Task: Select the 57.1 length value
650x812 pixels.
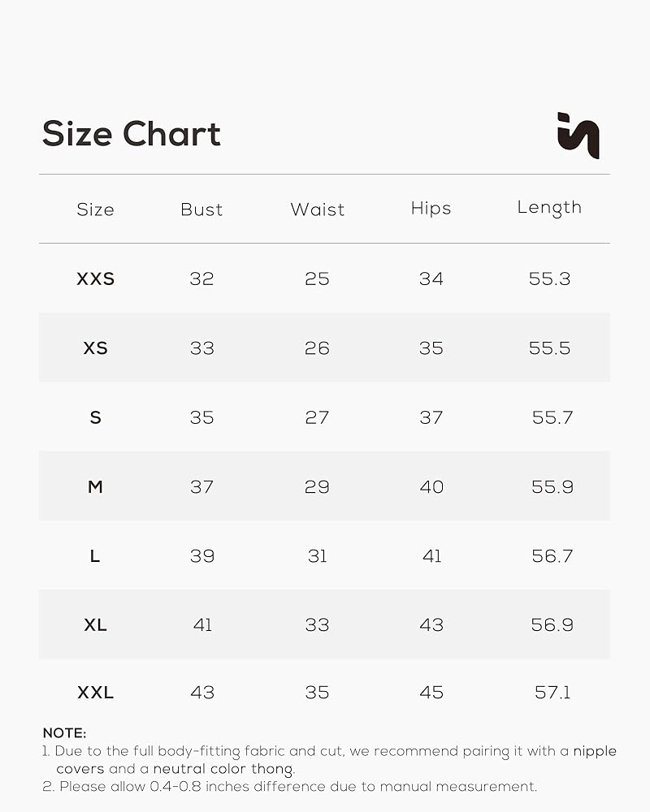Action: tap(552, 693)
